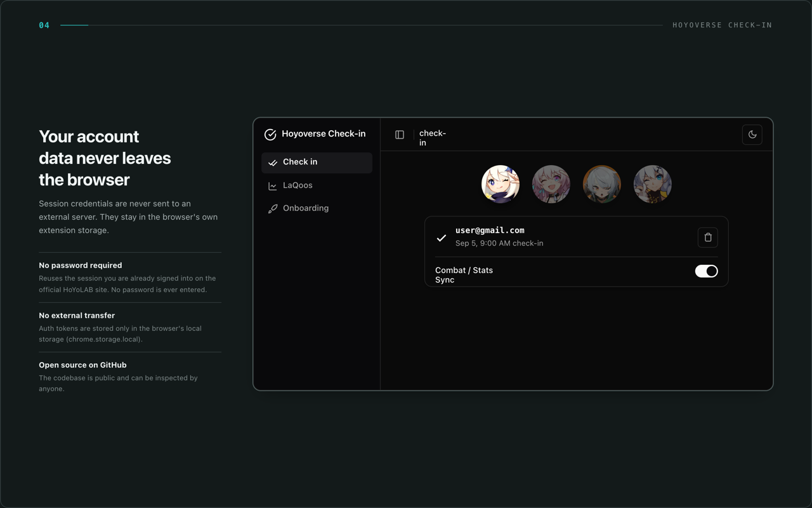
Task: Click the user@gmail.com account email
Action: point(490,231)
